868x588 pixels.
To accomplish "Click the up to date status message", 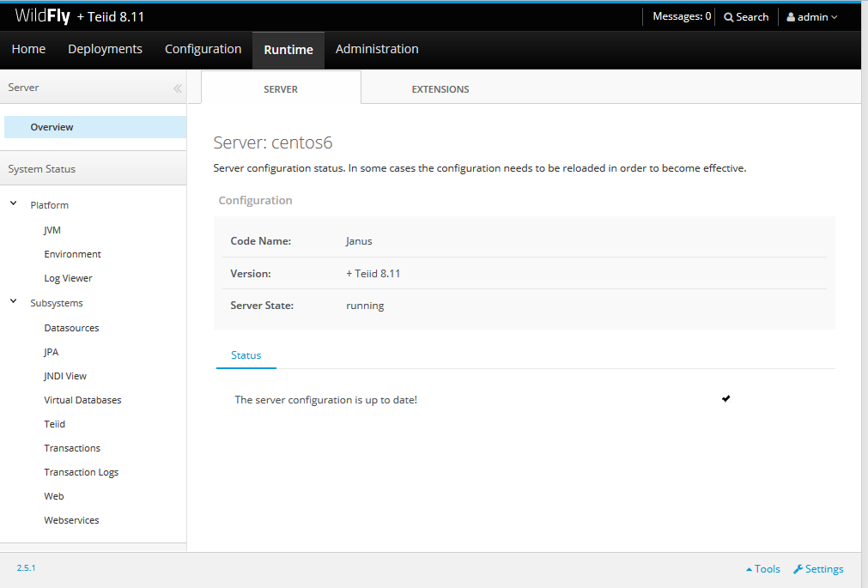I will 325,400.
